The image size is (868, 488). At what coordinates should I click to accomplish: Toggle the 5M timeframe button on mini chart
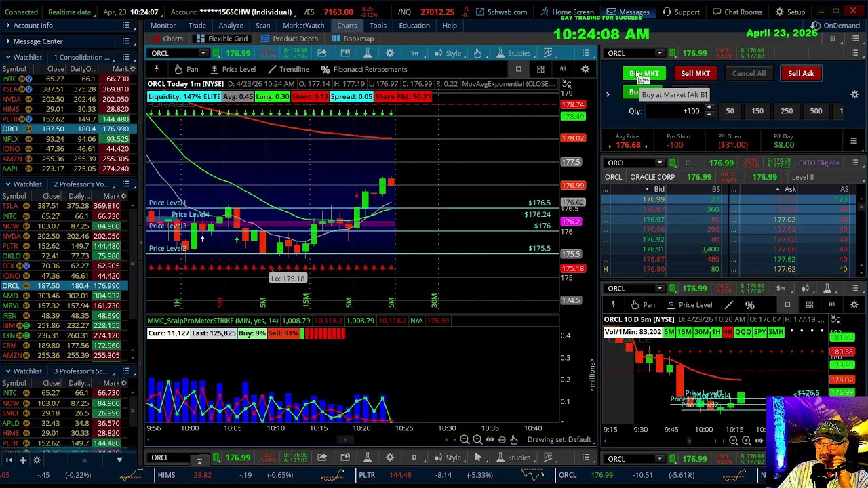(x=669, y=332)
